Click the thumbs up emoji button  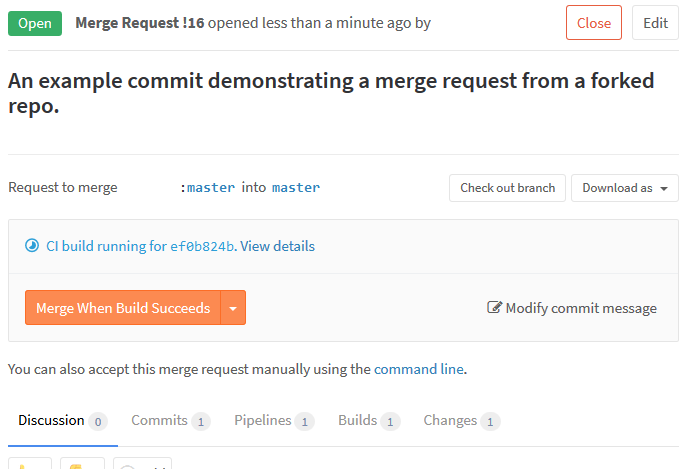click(30, 463)
